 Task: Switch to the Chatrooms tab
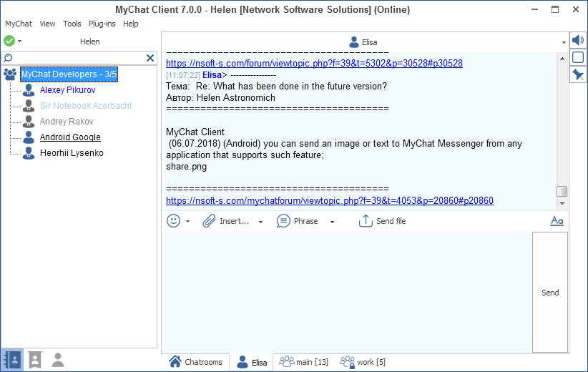click(x=195, y=362)
